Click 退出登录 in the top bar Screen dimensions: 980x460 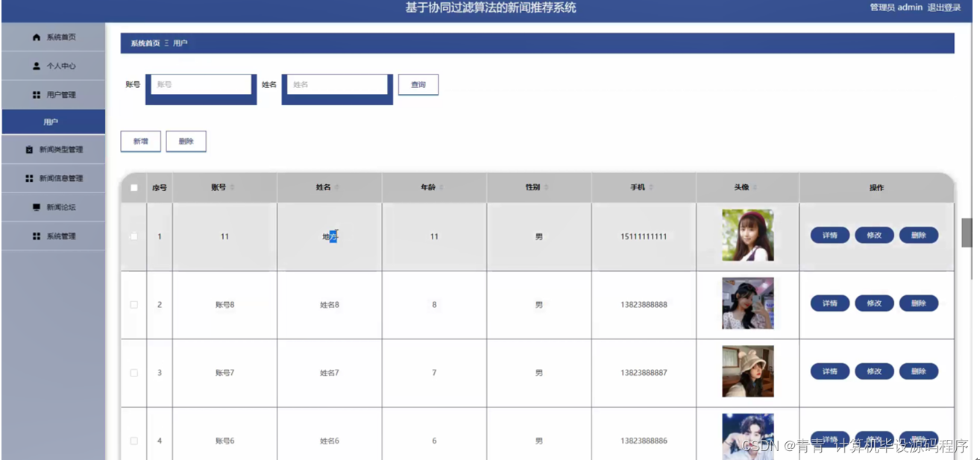pos(944,7)
